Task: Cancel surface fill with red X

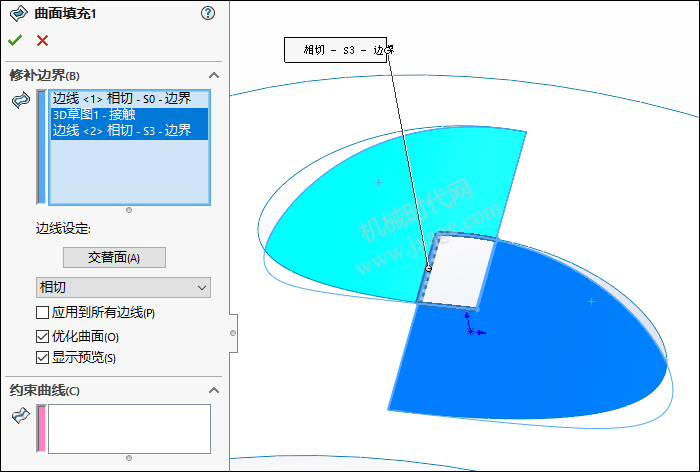Action: click(x=42, y=41)
